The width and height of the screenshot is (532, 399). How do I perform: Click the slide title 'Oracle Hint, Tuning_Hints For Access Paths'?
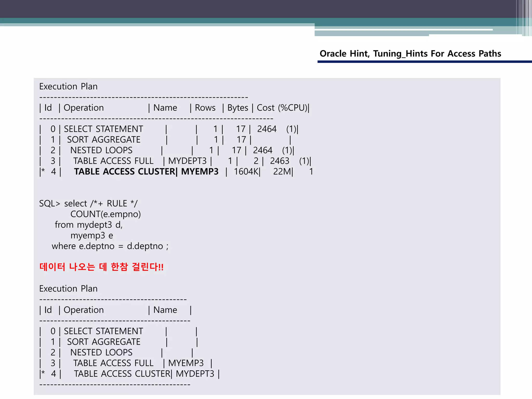pyautogui.click(x=410, y=54)
